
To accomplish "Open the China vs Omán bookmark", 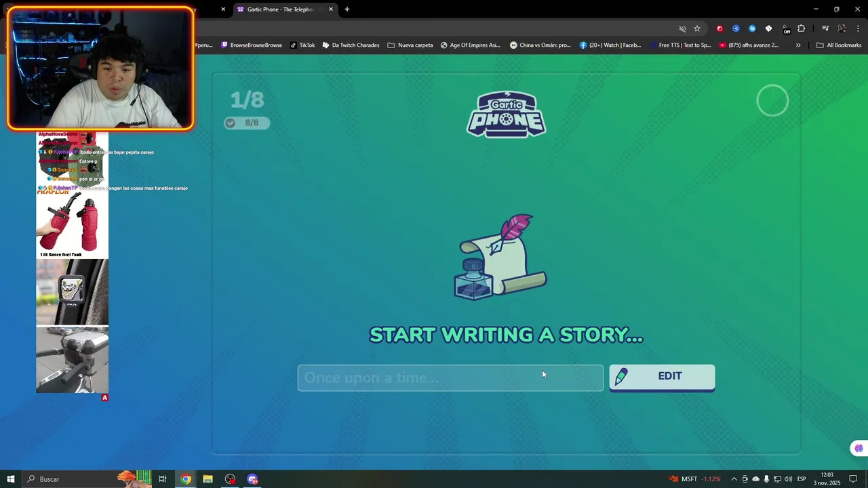I will tap(540, 45).
